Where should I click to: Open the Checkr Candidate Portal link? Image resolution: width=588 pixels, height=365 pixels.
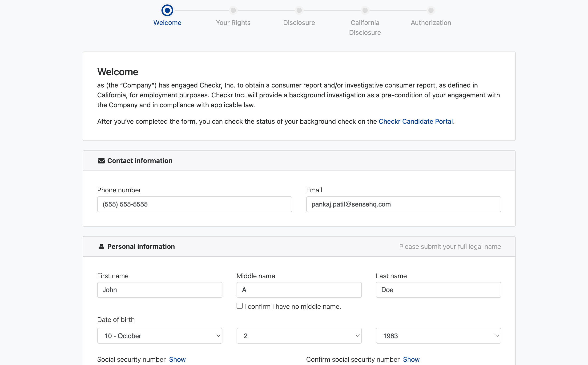(x=416, y=121)
